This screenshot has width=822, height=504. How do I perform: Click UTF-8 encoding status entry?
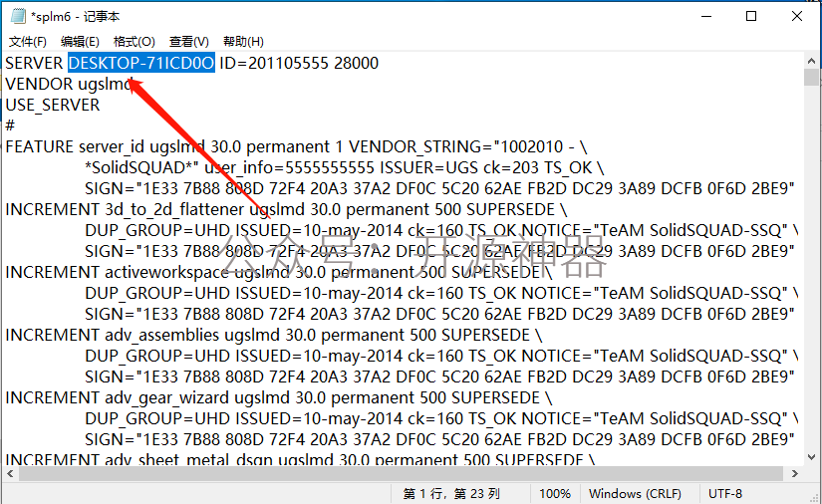click(x=725, y=493)
